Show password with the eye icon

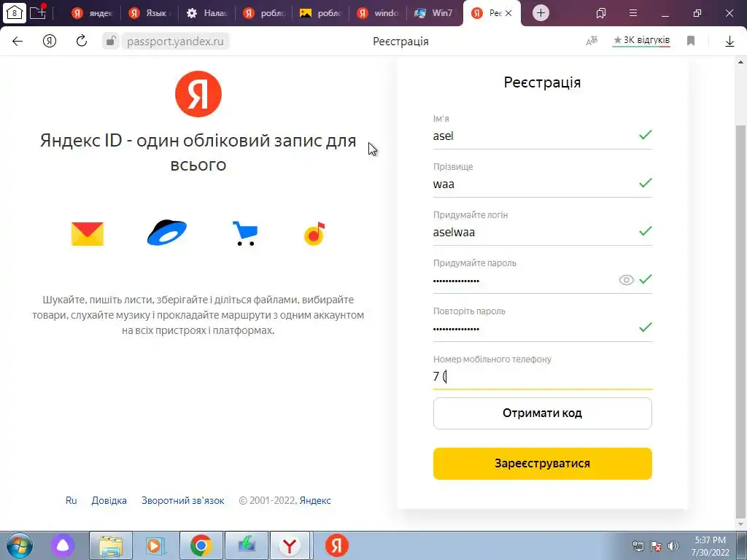[626, 280]
